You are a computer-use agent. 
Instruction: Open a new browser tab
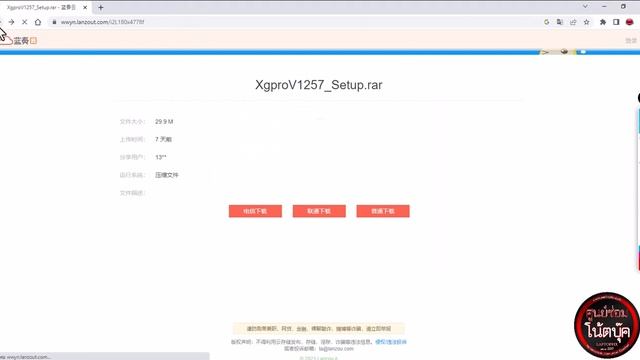pyautogui.click(x=101, y=7)
